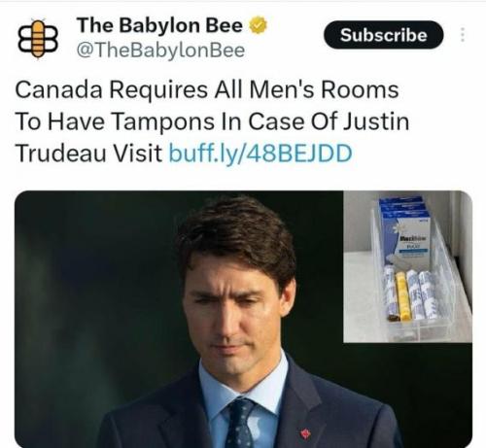Click the yellow tampon in the tray

click(402, 295)
